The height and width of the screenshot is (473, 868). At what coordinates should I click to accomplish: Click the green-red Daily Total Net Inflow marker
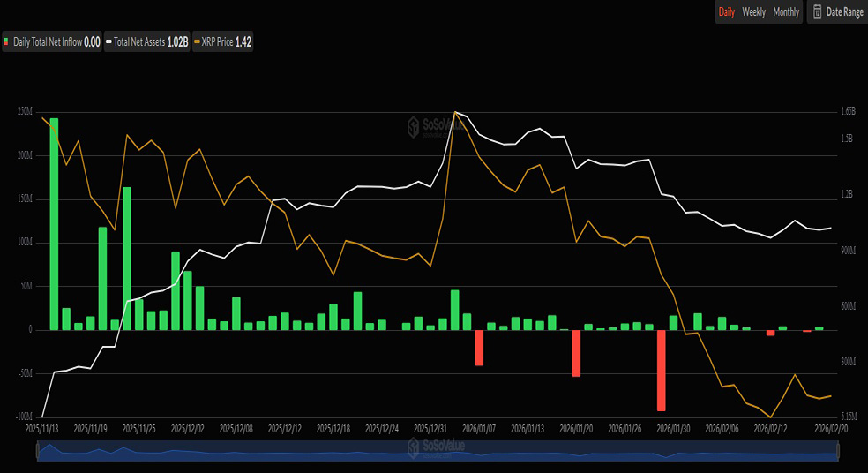7,41
